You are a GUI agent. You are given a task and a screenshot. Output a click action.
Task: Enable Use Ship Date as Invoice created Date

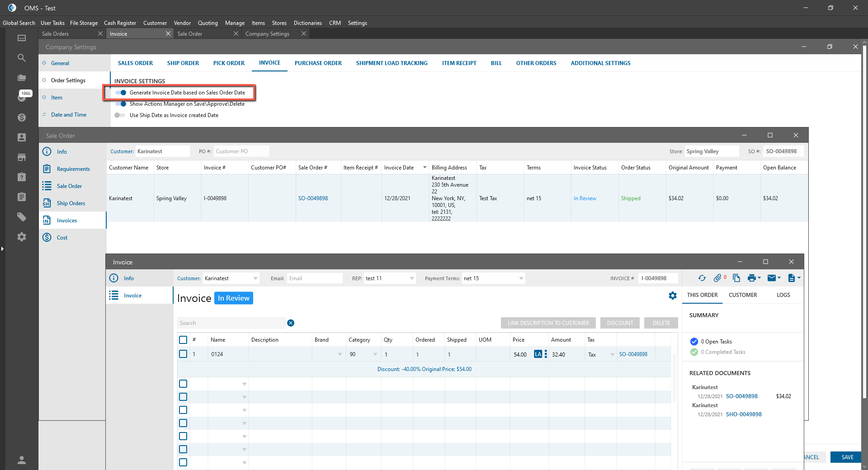click(x=120, y=115)
